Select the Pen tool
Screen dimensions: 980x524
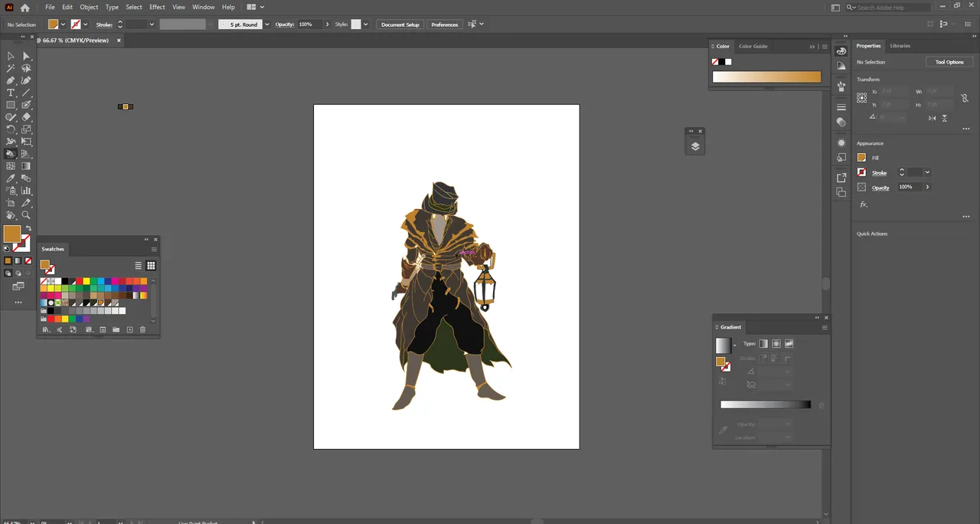coord(11,80)
